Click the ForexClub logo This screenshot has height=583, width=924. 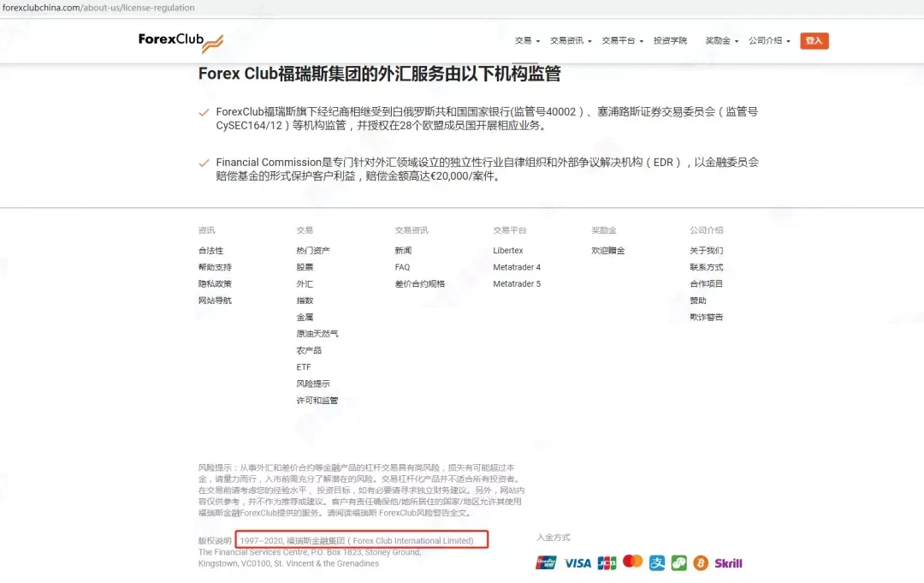point(181,42)
